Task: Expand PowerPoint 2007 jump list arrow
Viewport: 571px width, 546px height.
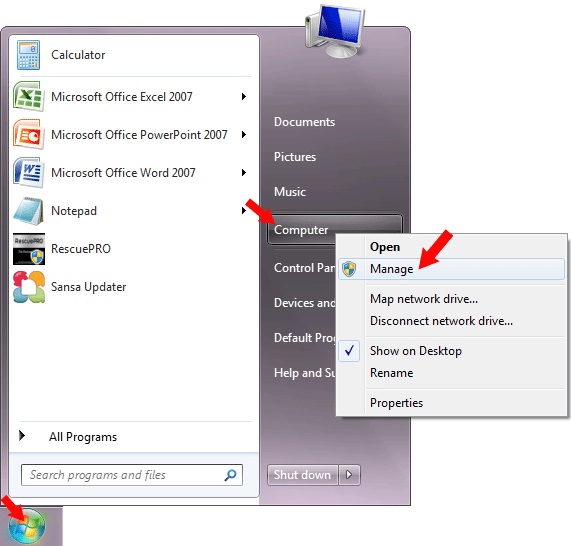Action: pyautogui.click(x=244, y=134)
